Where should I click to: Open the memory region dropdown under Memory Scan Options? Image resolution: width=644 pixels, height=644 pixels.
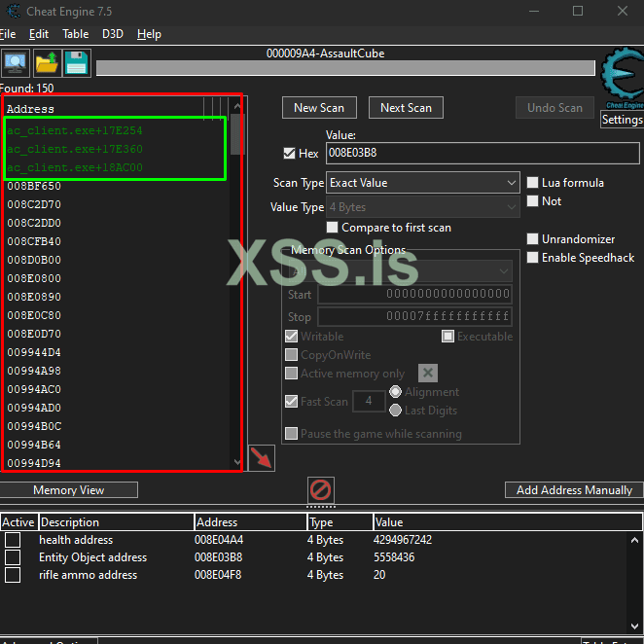click(400, 271)
